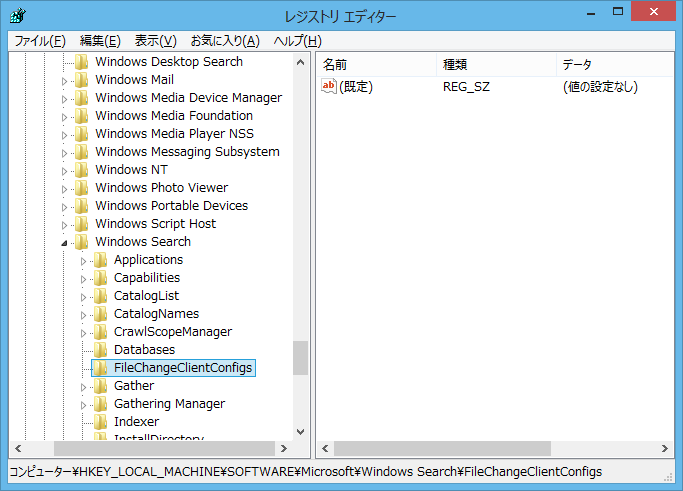The height and width of the screenshot is (491, 683).
Task: Open the 表示(V) menu
Action: coord(156,41)
